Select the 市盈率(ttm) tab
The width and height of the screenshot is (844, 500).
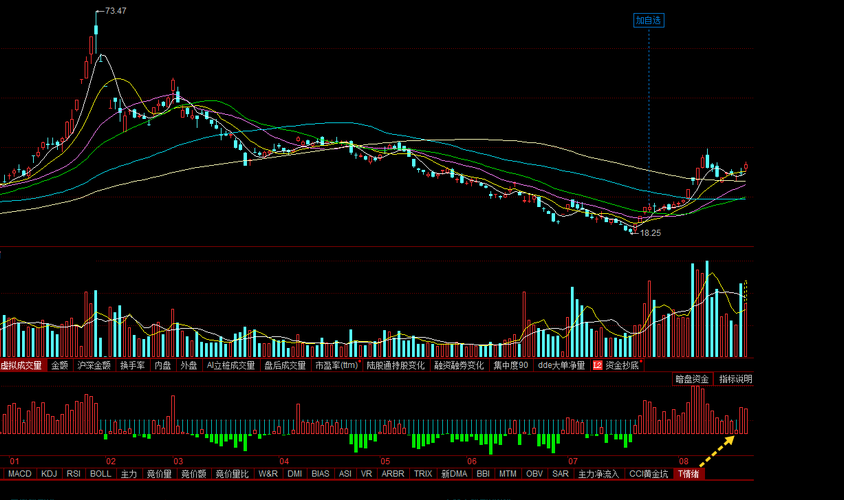tap(336, 365)
